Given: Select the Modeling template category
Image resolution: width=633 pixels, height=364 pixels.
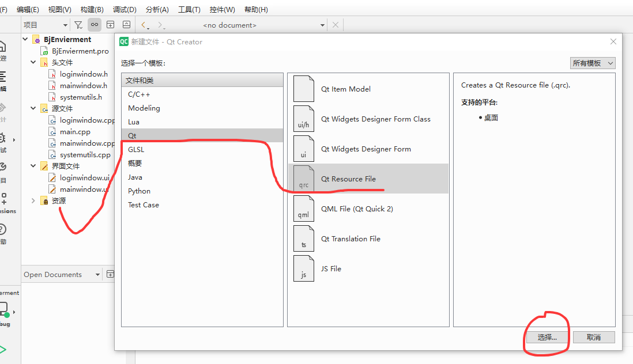Looking at the screenshot, I should tap(202, 108).
